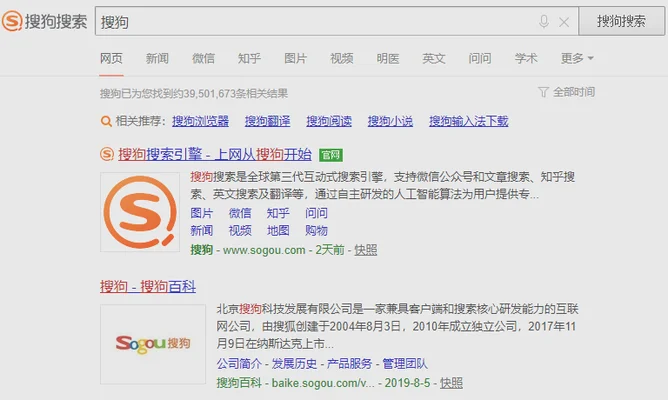Click the baike.sogou.com URL text
Screen dimensions: 668x400
click(x=323, y=383)
